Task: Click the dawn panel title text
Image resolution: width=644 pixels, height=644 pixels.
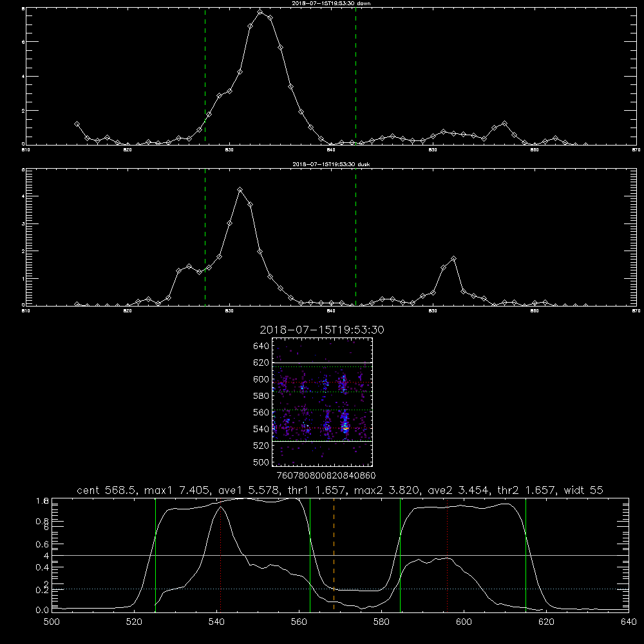Action: point(331,3)
